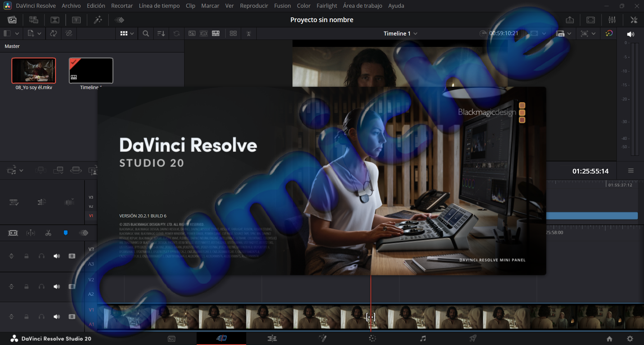The height and width of the screenshot is (345, 644).
Task: Click the 01:25:55:14 timecode display
Action: coord(590,171)
